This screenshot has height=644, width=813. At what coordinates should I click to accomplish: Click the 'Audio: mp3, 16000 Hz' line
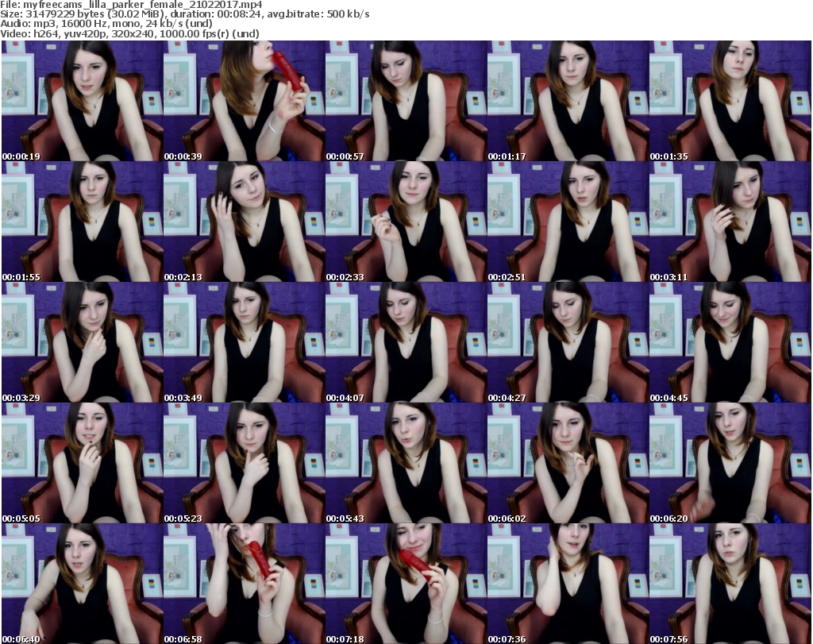[106, 24]
